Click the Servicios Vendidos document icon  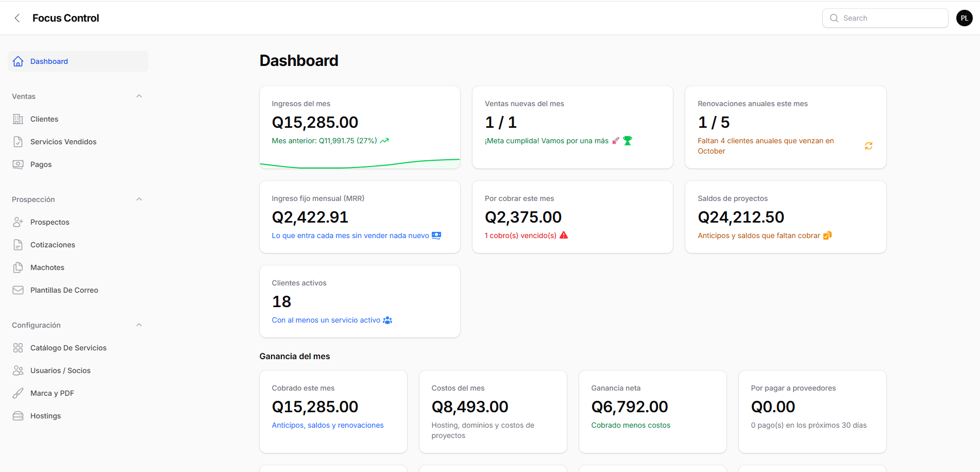18,142
